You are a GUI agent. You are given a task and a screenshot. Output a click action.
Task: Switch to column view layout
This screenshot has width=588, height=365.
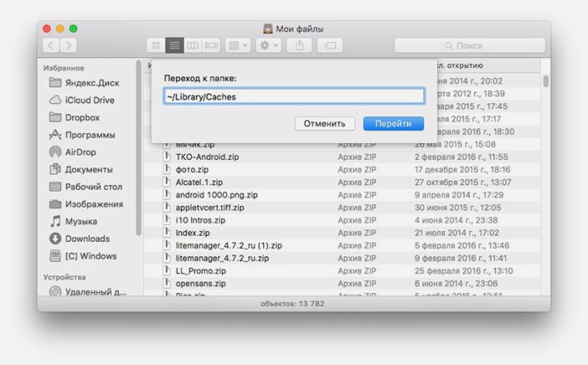[x=193, y=46]
